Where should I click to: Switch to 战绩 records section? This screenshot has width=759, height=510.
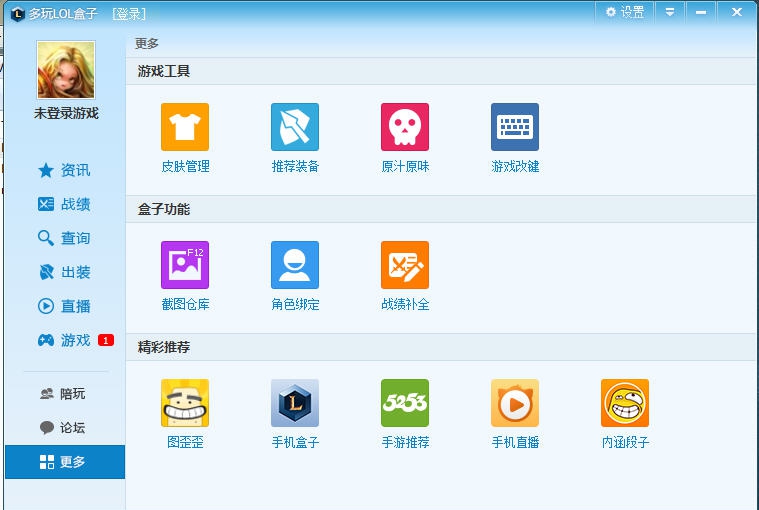(x=64, y=204)
